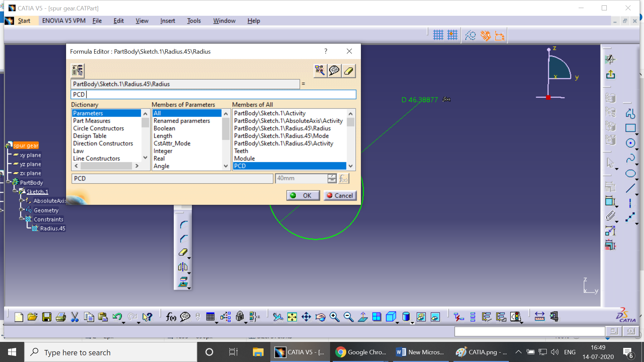Collapse the PartBody tree node
This screenshot has width=644, height=362.
tap(8, 182)
